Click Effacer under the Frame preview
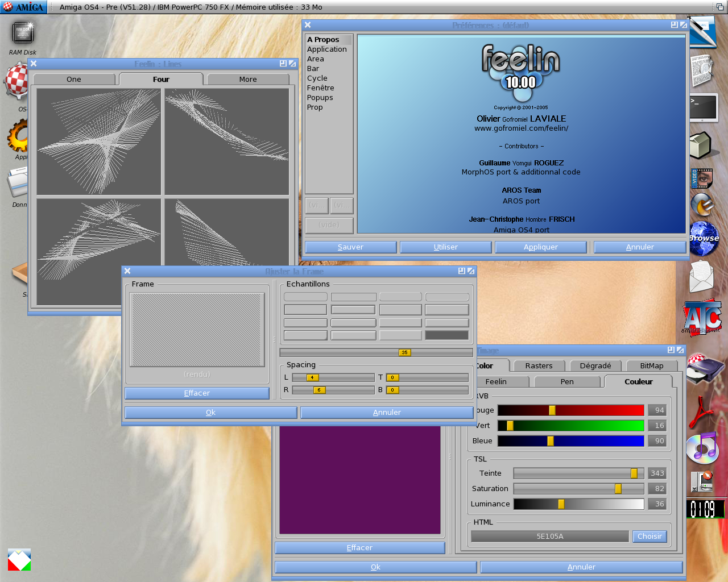The width and height of the screenshot is (728, 582). (x=197, y=393)
